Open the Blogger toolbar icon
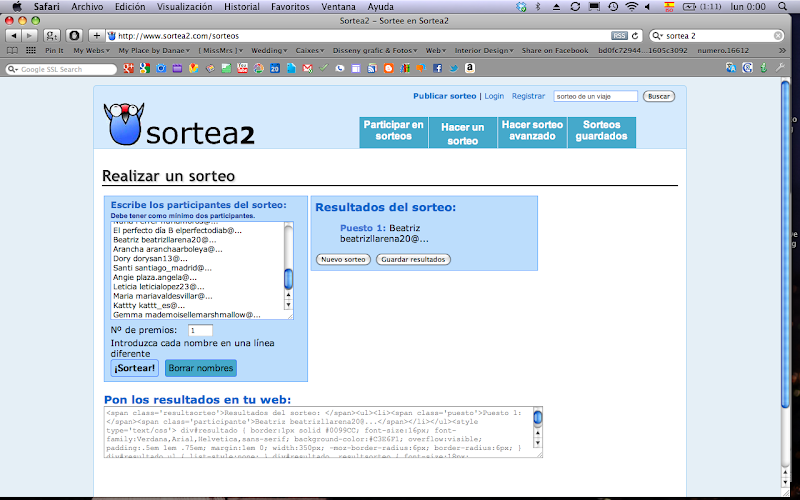The image size is (800, 500). coord(388,68)
